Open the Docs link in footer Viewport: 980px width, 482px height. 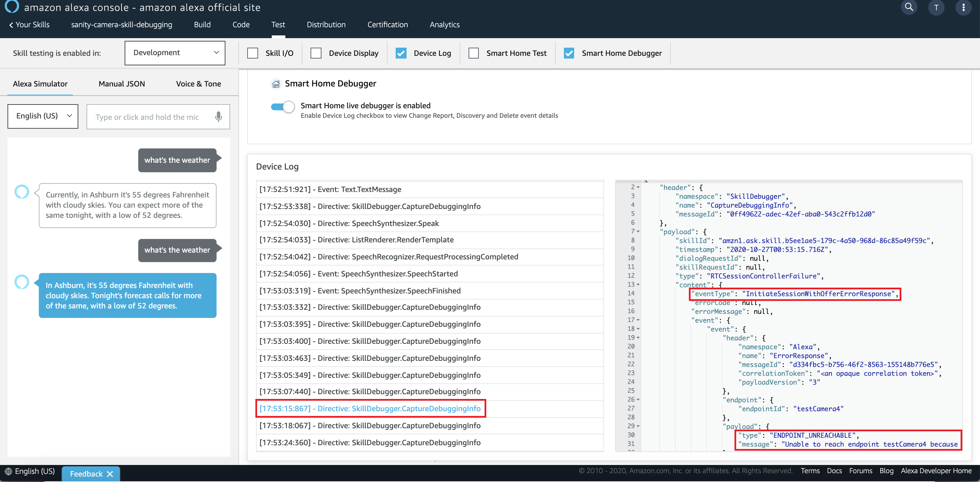click(x=834, y=470)
